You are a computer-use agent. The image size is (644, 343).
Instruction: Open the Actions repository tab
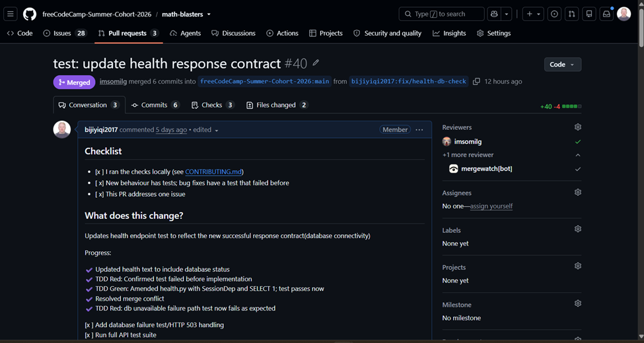point(282,33)
